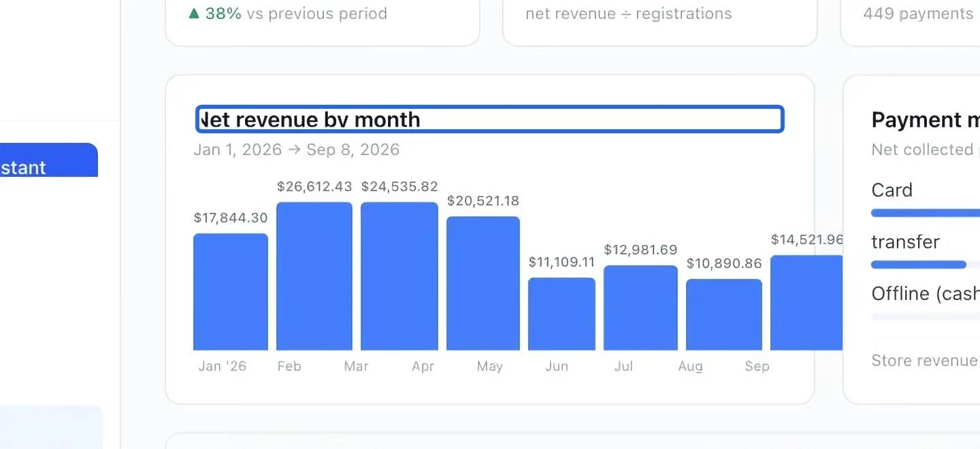
Task: Click the transfer payment method label
Action: [906, 242]
